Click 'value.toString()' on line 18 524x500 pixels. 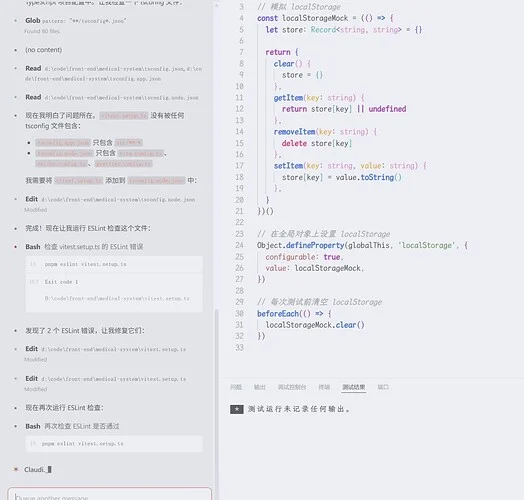[x=369, y=177]
